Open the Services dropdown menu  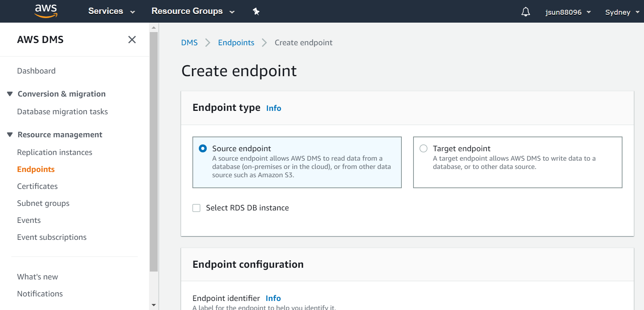(x=111, y=11)
